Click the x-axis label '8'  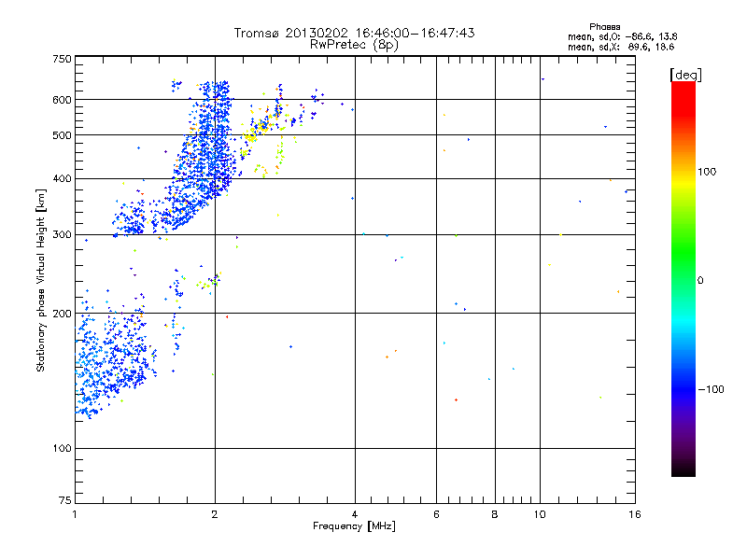[495, 514]
